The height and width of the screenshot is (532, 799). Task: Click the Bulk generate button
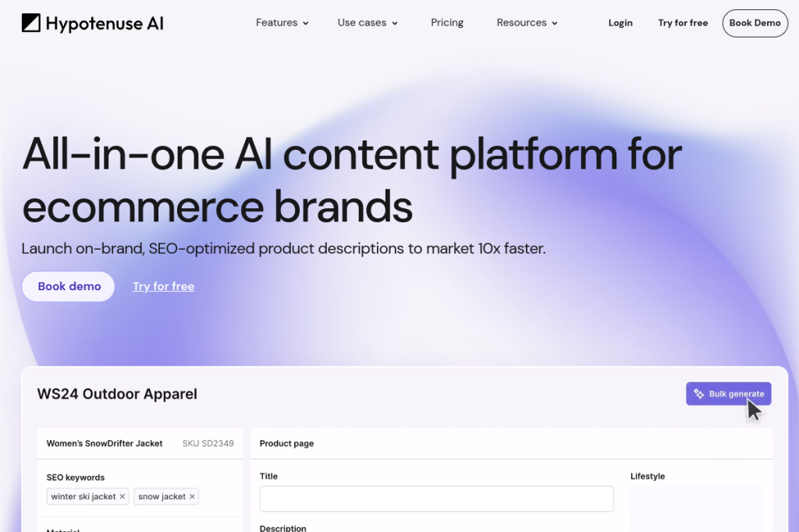[728, 394]
